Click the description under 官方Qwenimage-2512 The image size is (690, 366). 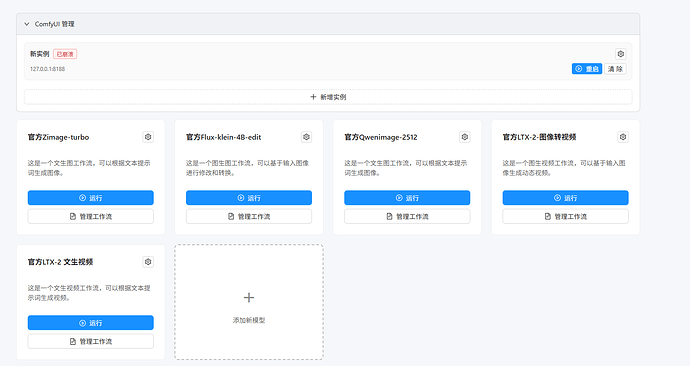(x=406, y=168)
